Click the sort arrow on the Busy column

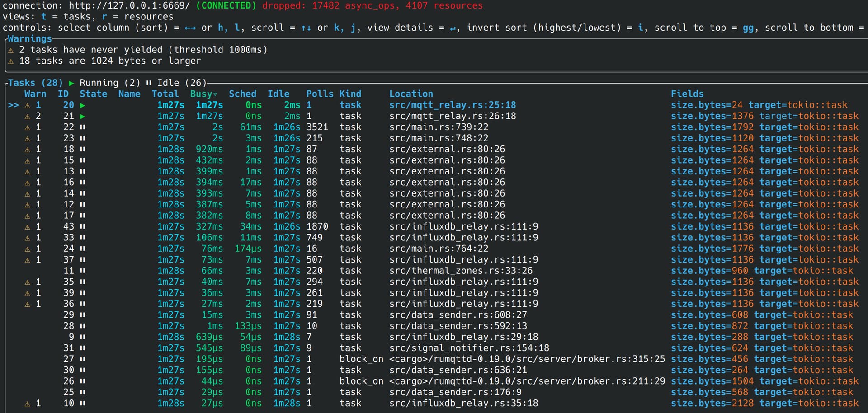click(x=215, y=94)
